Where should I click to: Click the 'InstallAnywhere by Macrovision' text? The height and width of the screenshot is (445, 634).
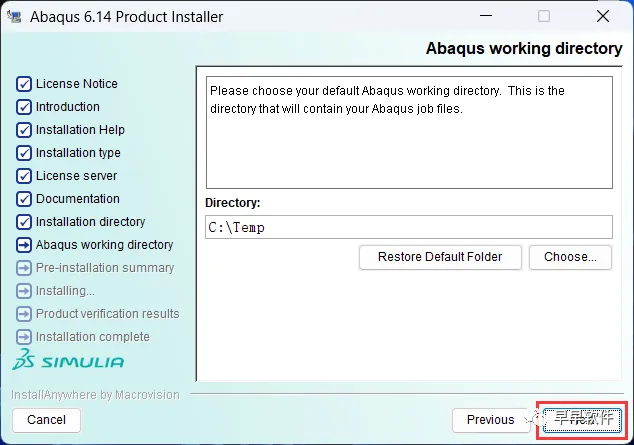(95, 395)
